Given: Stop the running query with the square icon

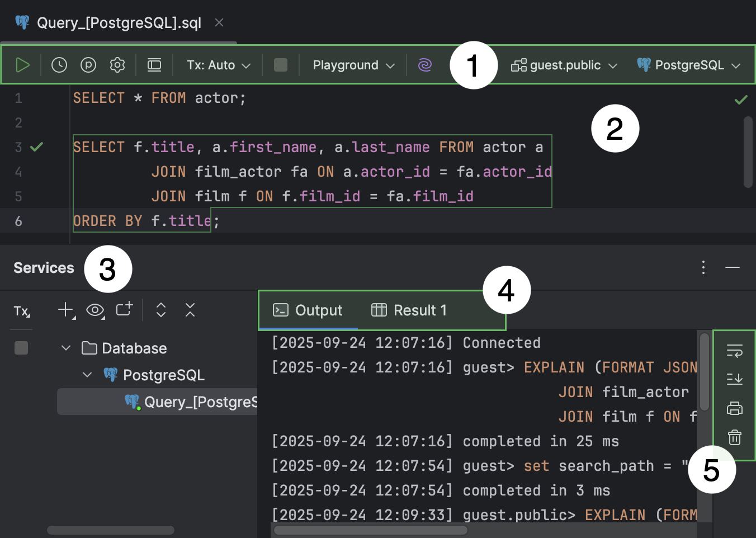Looking at the screenshot, I should [x=280, y=64].
